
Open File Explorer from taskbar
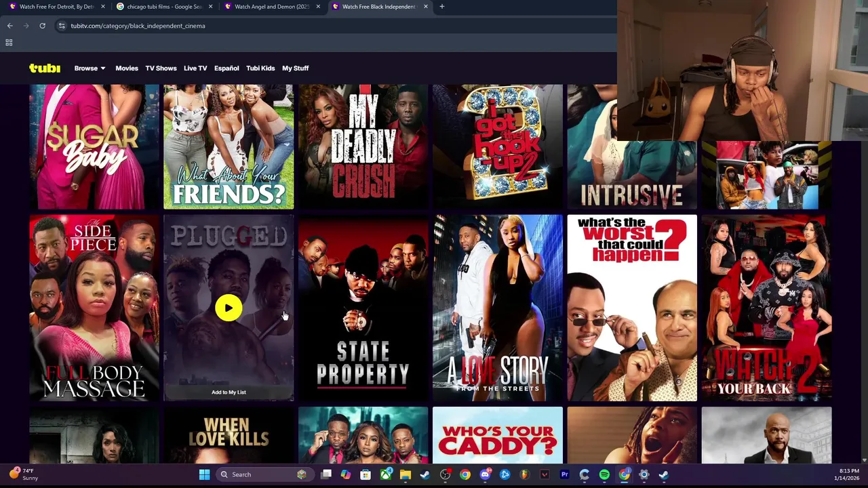tap(405, 474)
